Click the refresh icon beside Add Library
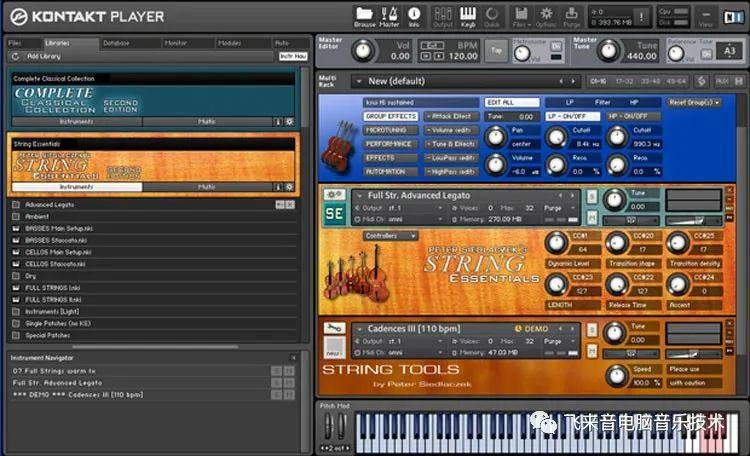This screenshot has width=750, height=456. point(15,56)
